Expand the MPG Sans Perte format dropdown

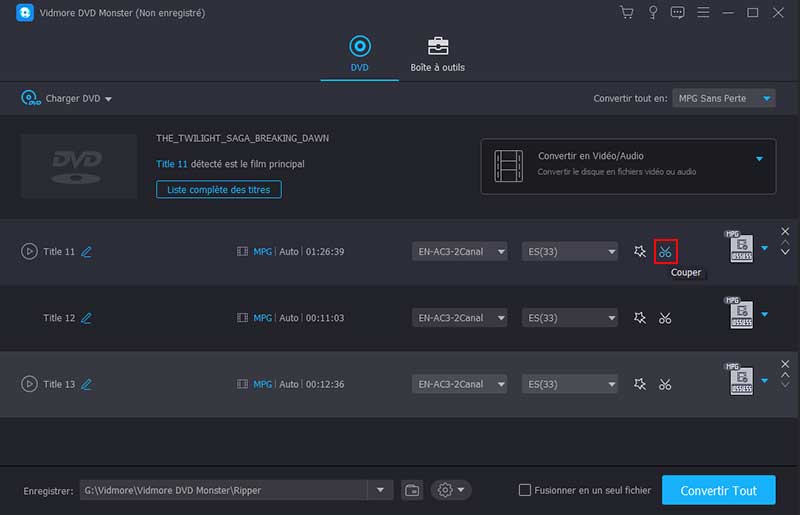click(723, 98)
